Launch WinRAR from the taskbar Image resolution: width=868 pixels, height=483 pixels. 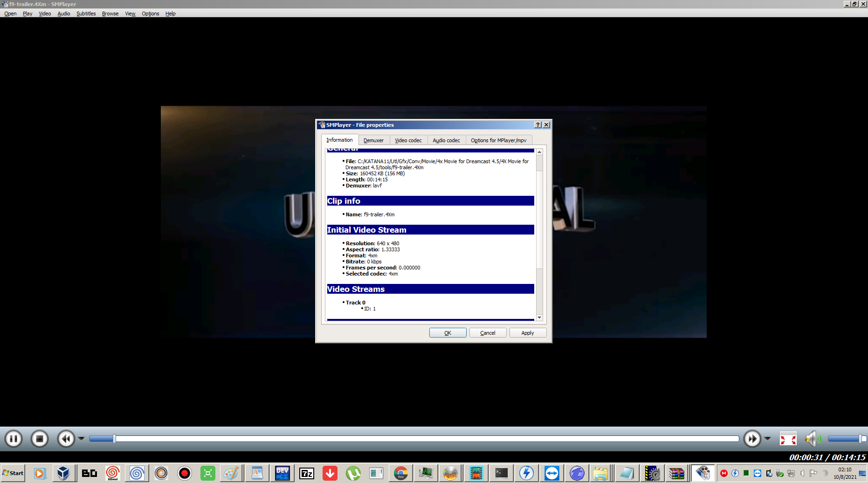click(676, 474)
